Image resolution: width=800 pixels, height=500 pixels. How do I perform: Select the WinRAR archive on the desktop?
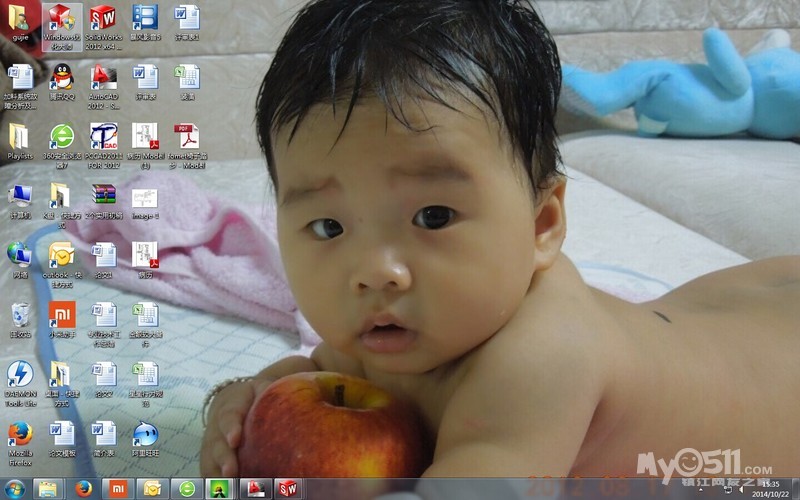click(x=104, y=202)
